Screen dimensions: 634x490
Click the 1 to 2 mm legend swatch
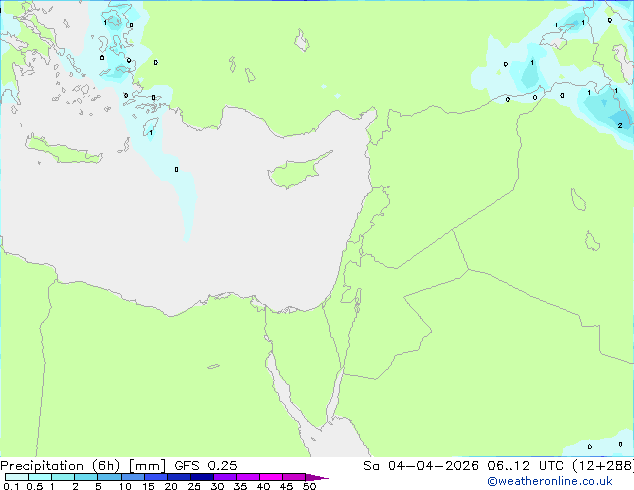coord(63,477)
